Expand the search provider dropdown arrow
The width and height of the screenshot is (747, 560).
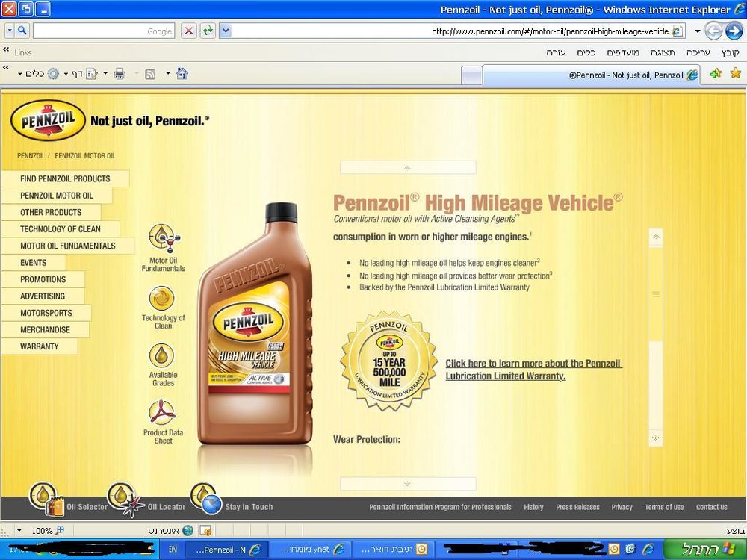(x=10, y=31)
